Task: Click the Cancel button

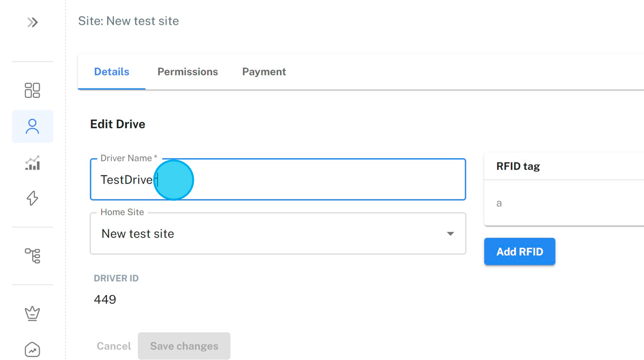Action: pyautogui.click(x=114, y=346)
